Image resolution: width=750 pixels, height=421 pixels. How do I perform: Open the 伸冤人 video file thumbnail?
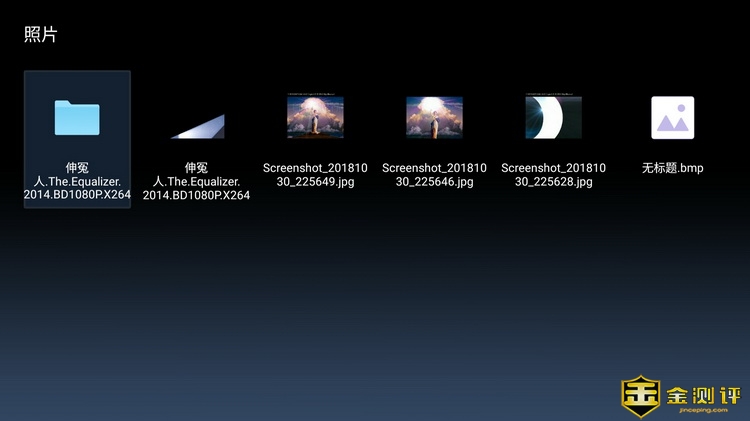point(196,125)
